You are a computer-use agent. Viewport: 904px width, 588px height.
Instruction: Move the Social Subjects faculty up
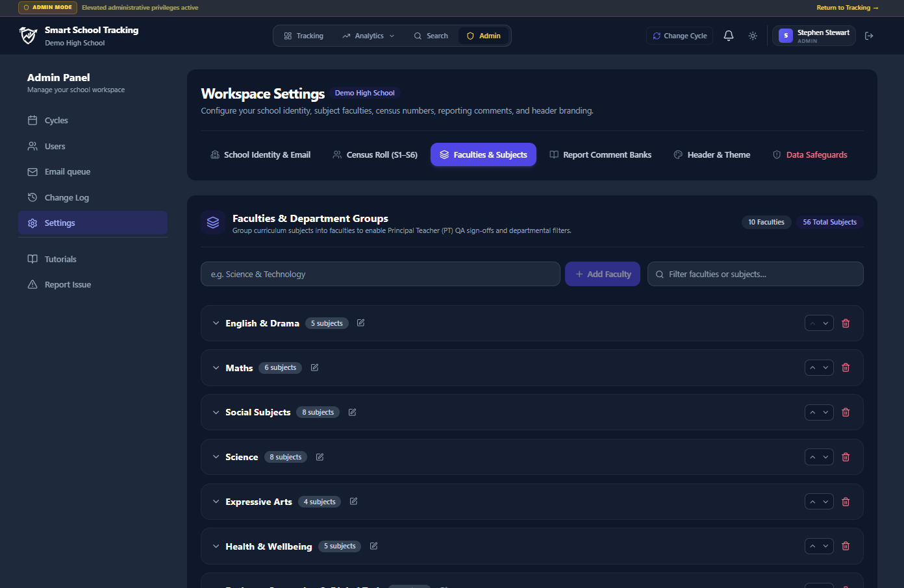pos(812,412)
